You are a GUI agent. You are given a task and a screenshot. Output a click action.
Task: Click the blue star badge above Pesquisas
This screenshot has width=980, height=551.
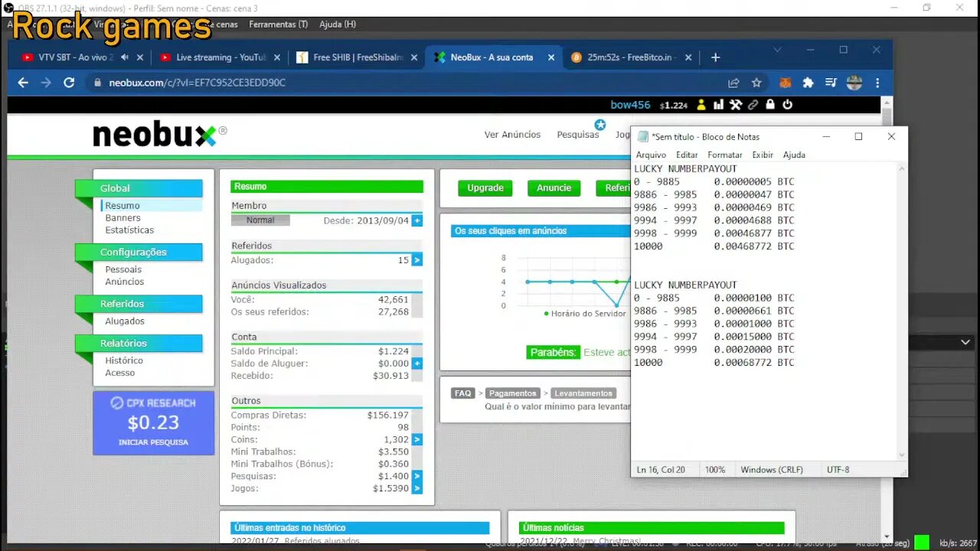(x=600, y=124)
